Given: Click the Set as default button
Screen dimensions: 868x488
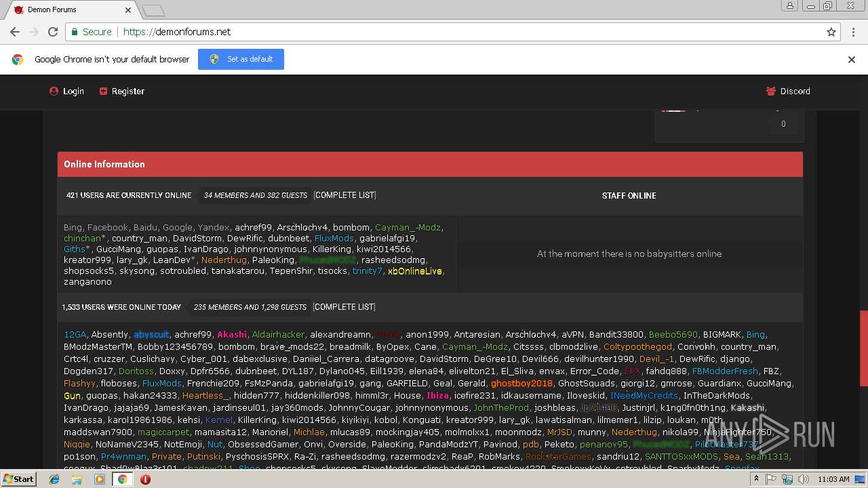Looking at the screenshot, I should tap(241, 60).
